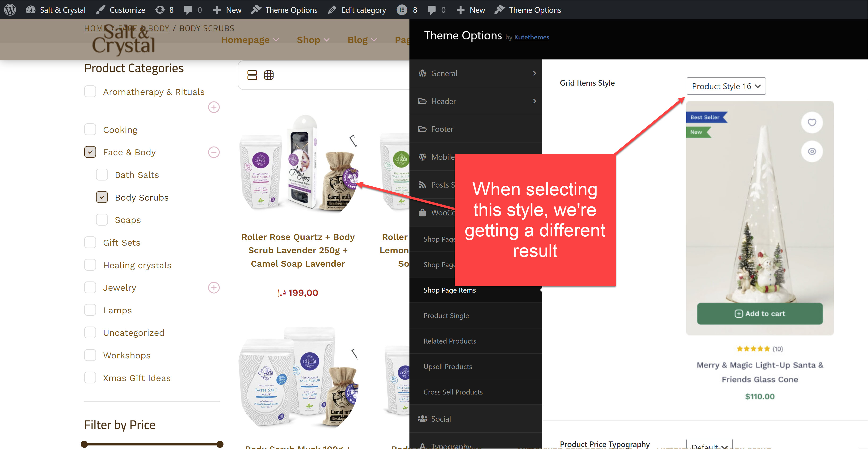The image size is (868, 449).
Task: Click the Kutethemes author link
Action: (x=531, y=37)
